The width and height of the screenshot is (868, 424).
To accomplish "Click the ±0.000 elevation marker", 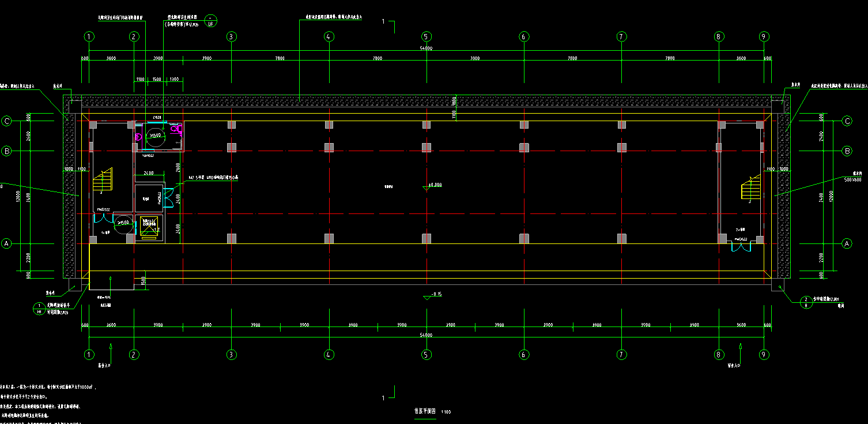I will pos(432,185).
